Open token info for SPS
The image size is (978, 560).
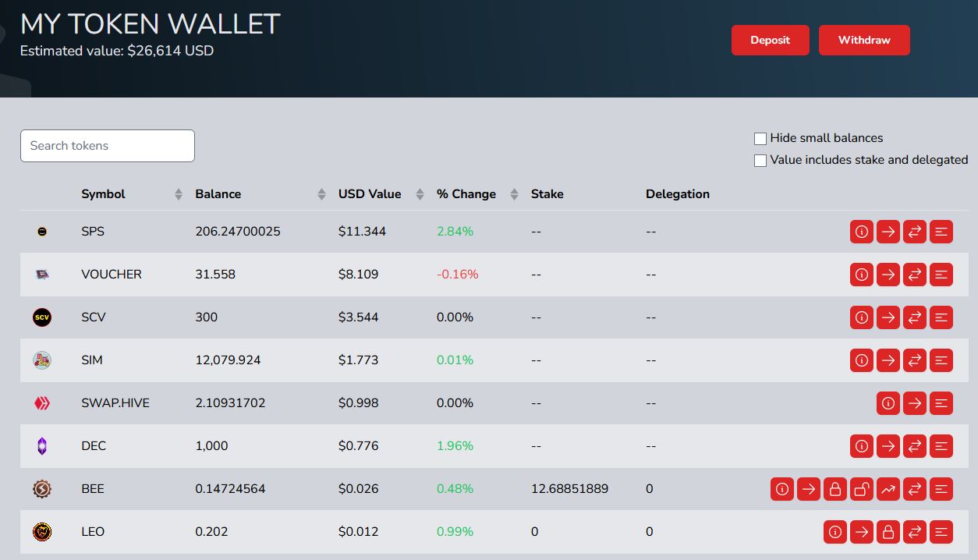coord(862,232)
